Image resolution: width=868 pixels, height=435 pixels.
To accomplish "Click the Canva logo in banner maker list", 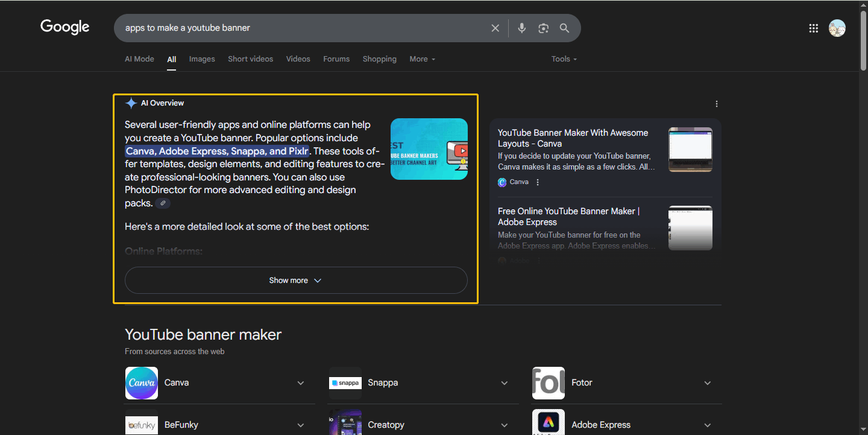I will pos(142,383).
